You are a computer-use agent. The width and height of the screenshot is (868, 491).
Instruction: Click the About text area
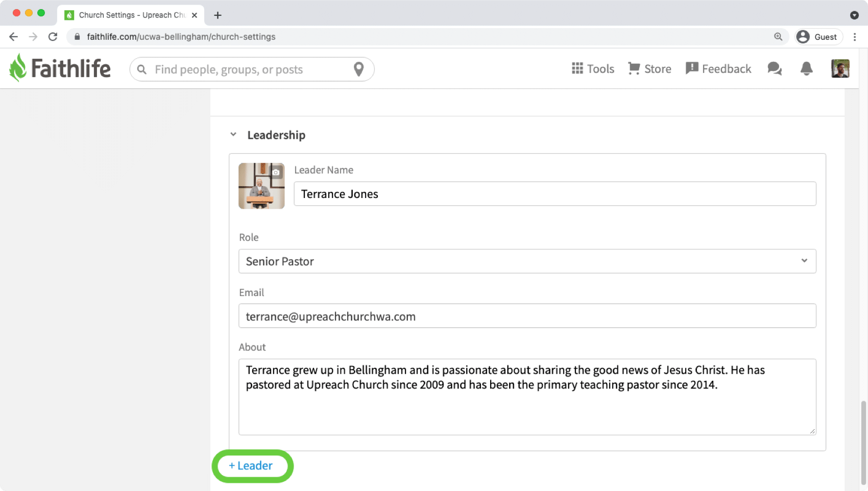click(x=527, y=397)
